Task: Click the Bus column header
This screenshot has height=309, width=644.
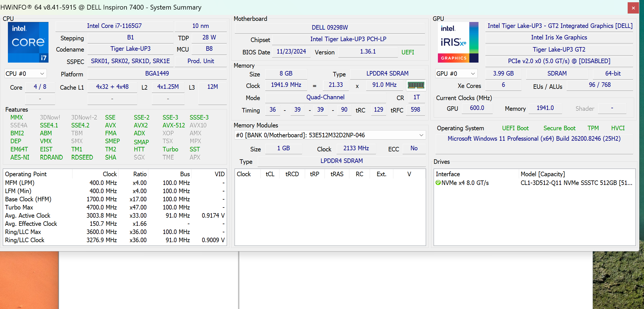Action: [x=169, y=174]
